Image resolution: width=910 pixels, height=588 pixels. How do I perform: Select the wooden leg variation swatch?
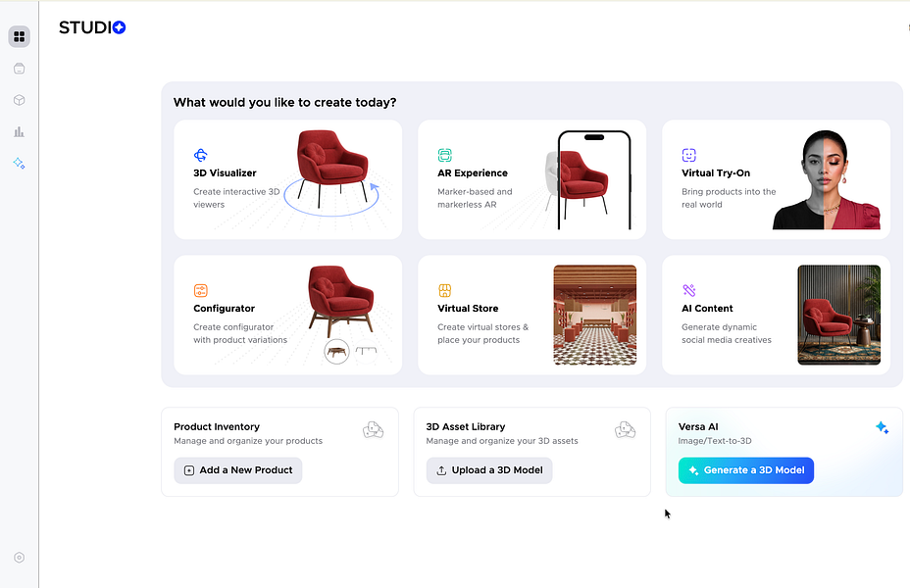pos(336,352)
